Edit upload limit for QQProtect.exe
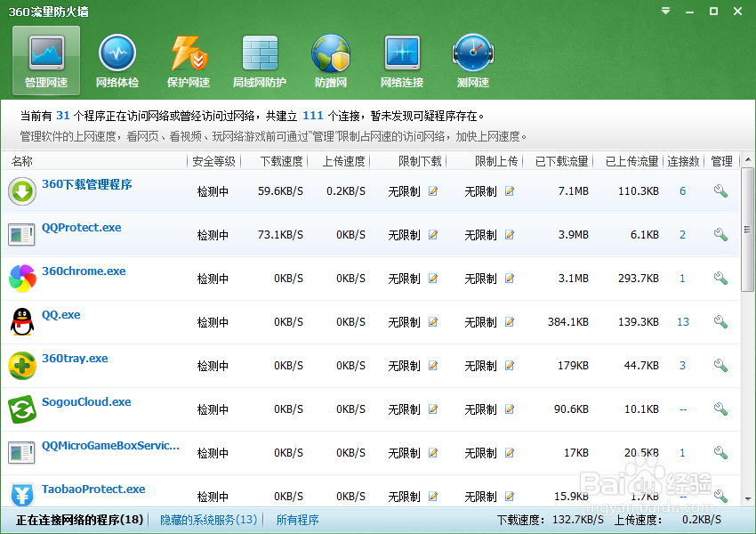 pyautogui.click(x=509, y=234)
